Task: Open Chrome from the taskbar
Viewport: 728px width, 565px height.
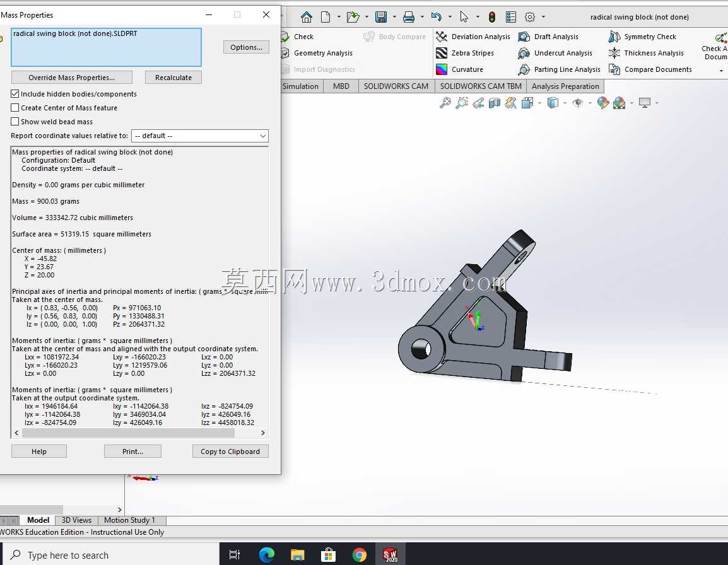Action: 360,554
